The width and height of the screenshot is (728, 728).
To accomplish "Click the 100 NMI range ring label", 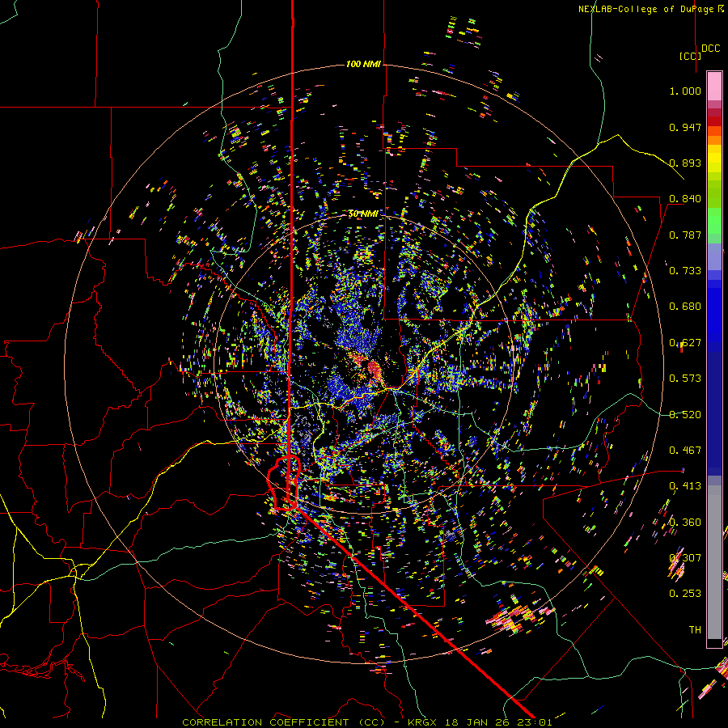I will 363,64.
